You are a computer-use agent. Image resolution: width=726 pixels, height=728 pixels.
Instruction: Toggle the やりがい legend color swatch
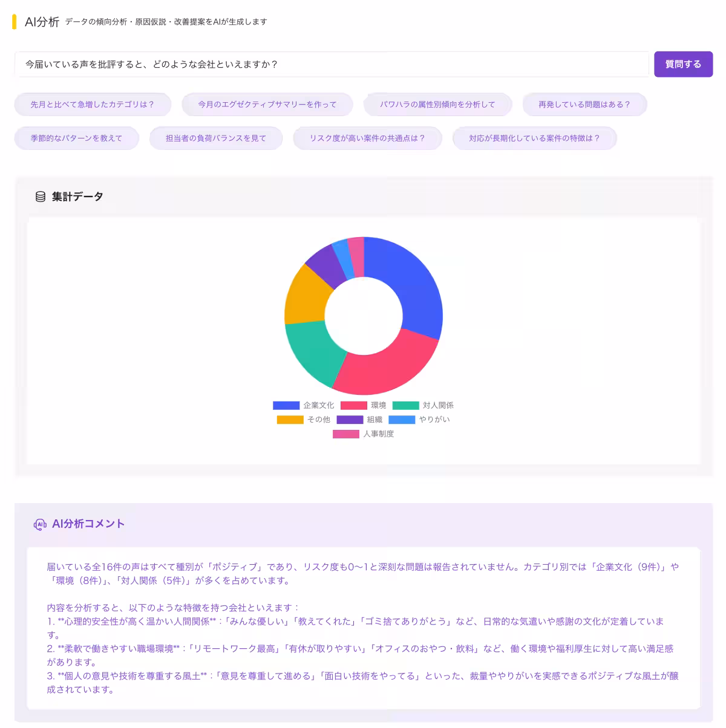[x=402, y=420]
